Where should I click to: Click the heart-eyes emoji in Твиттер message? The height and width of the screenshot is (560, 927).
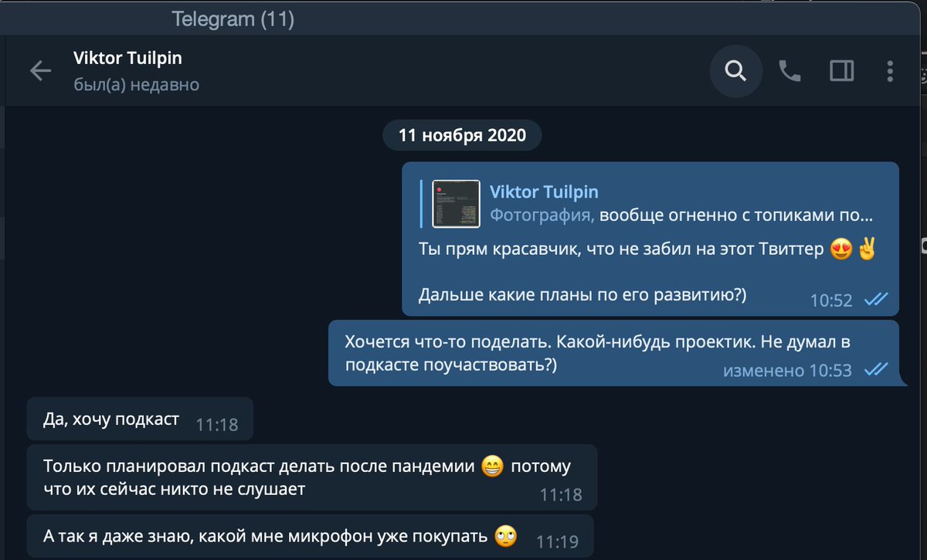pos(840,250)
